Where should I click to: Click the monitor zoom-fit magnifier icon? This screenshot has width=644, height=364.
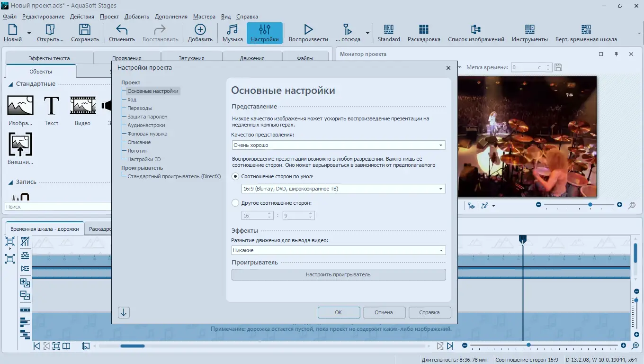click(x=632, y=205)
